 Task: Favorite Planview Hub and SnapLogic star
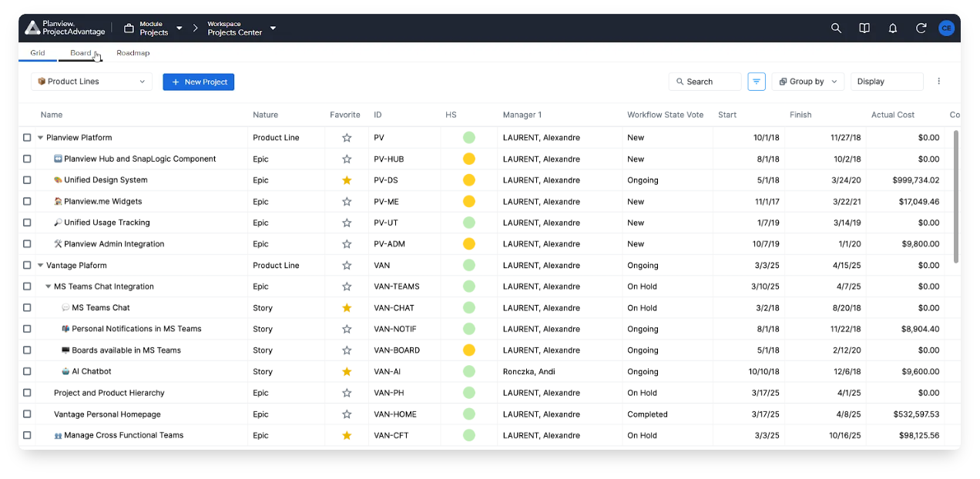pos(347,159)
